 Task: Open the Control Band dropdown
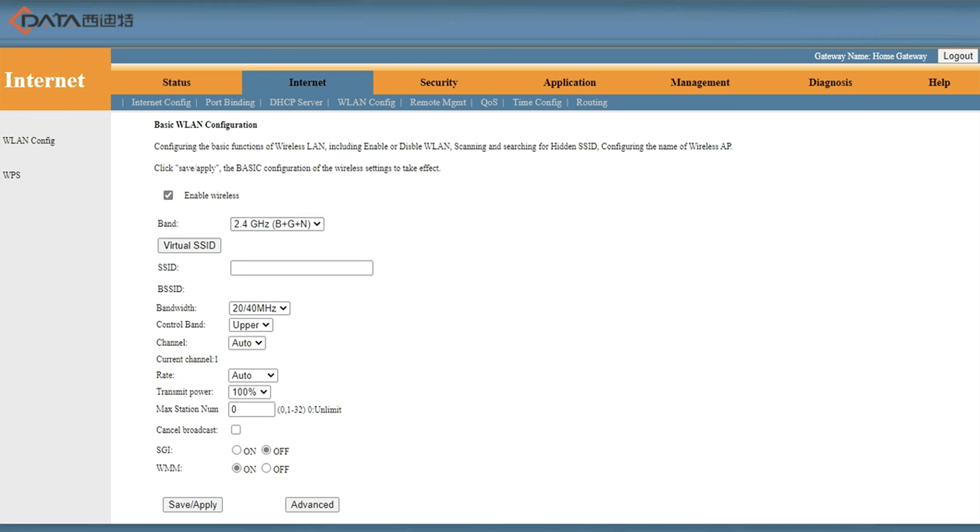point(251,325)
